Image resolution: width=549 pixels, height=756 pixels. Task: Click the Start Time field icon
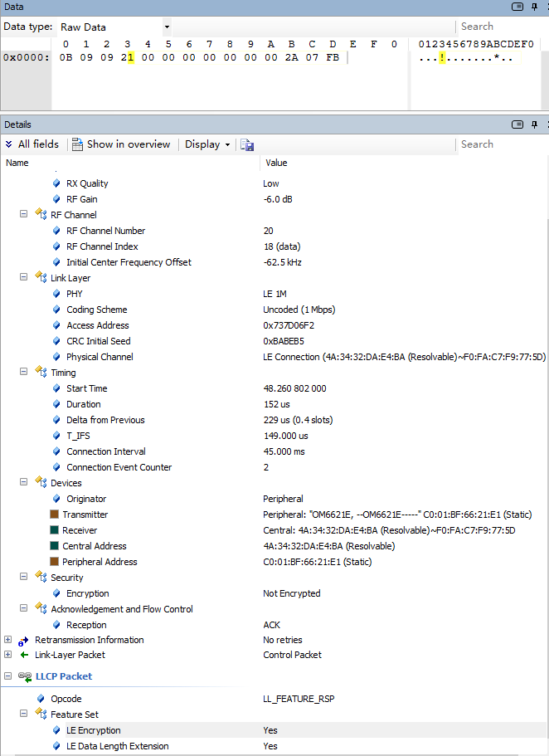[56, 388]
